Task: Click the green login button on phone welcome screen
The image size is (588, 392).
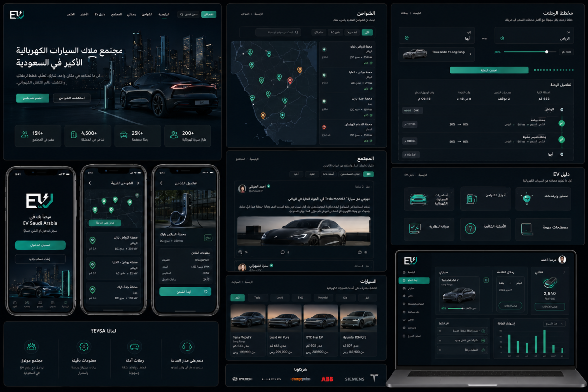Action: (x=40, y=245)
